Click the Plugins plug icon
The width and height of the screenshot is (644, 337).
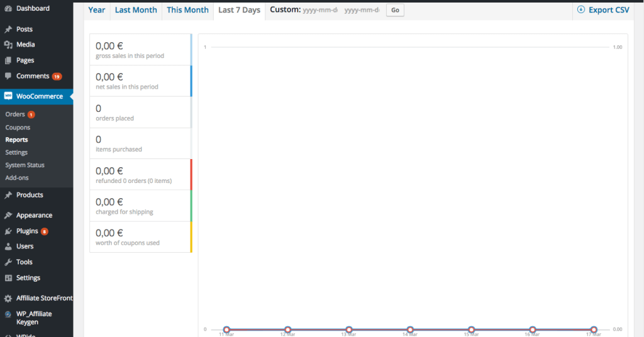pyautogui.click(x=8, y=231)
